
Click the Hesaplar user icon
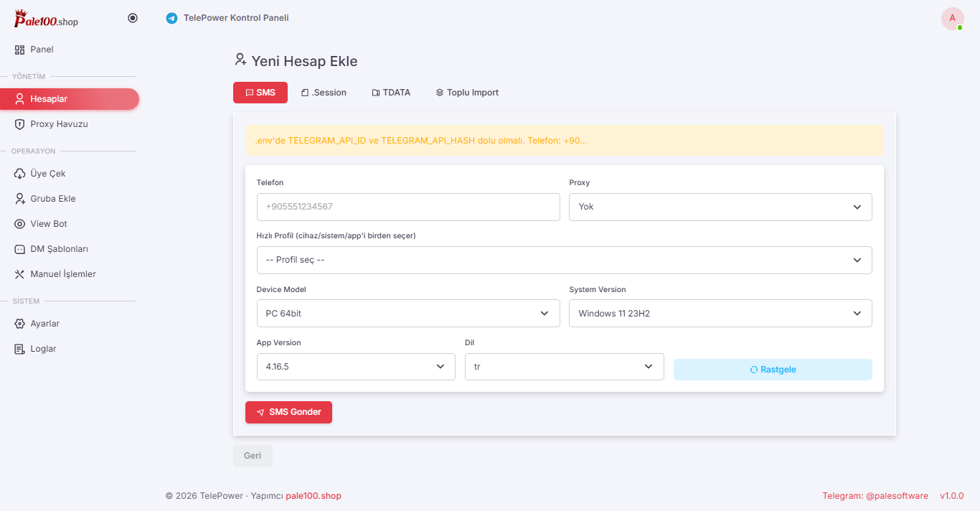click(20, 99)
